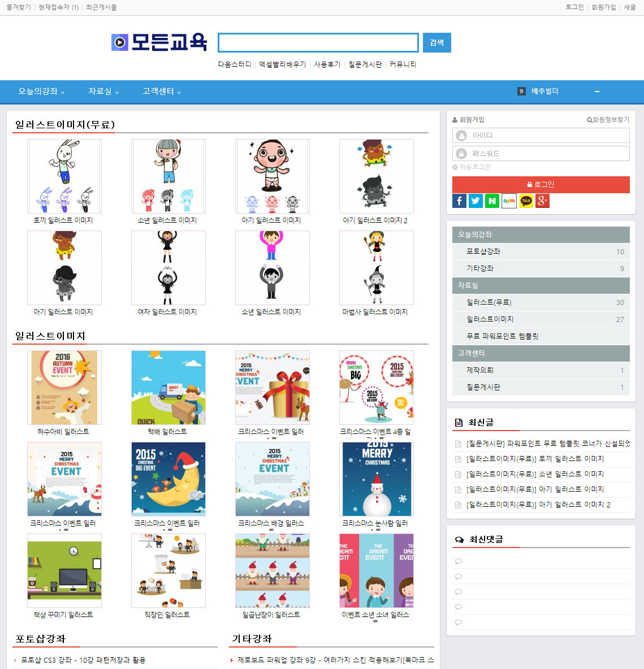Expand the 오늘의강좌 dropdown menu

[x=41, y=92]
